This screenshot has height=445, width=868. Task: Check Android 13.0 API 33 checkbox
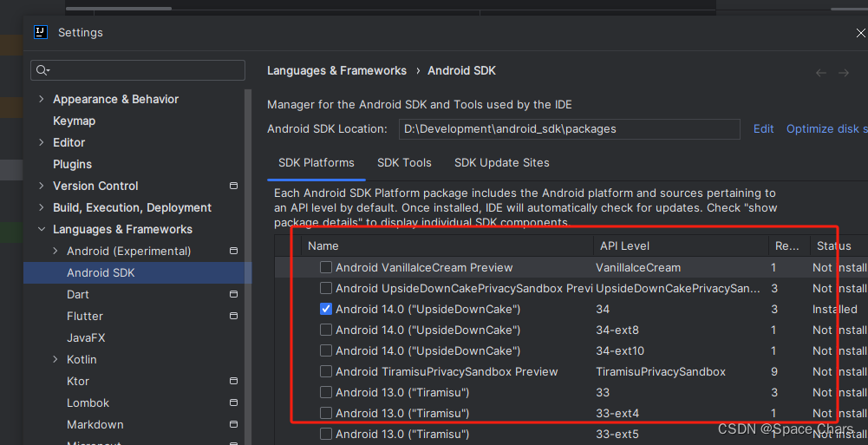[326, 392]
